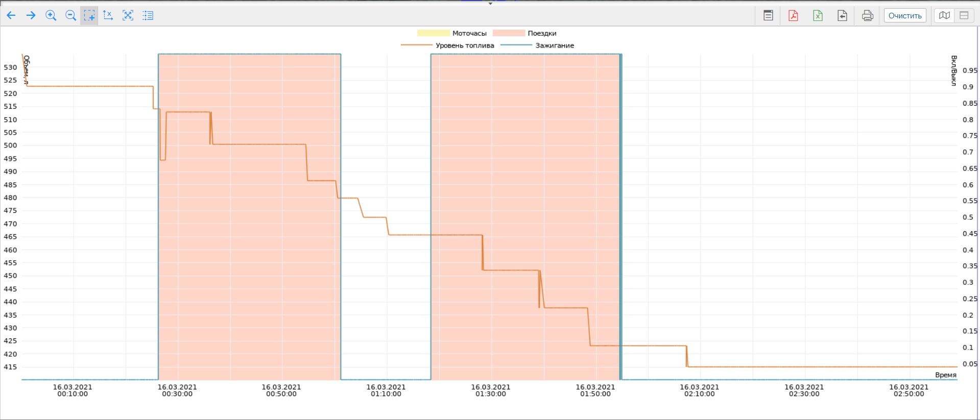Toggle the Моточасы series in the legend
Viewport: 980px width, 420px height.
click(x=469, y=33)
